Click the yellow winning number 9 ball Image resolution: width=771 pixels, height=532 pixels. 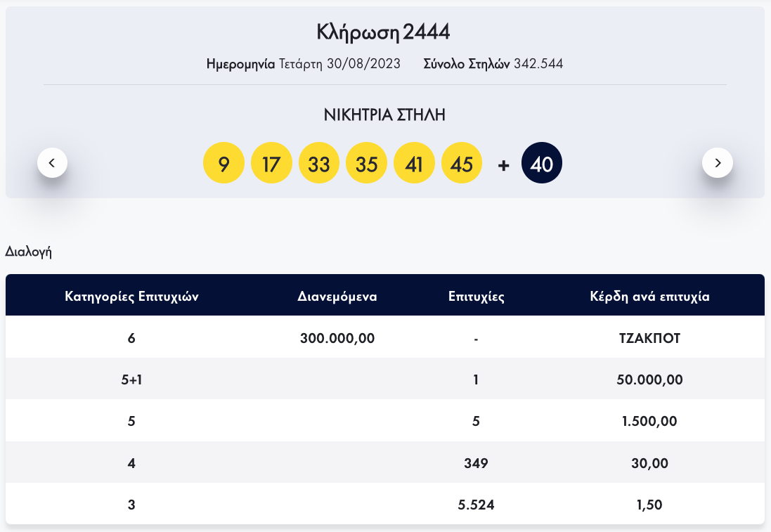point(223,164)
